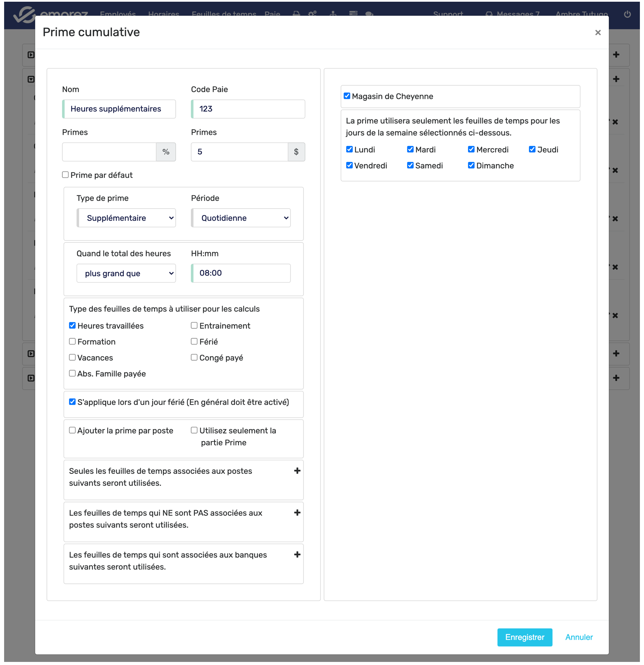Click the 'La prime utilisera seulement' description text
The height and width of the screenshot is (665, 644).
click(453, 127)
